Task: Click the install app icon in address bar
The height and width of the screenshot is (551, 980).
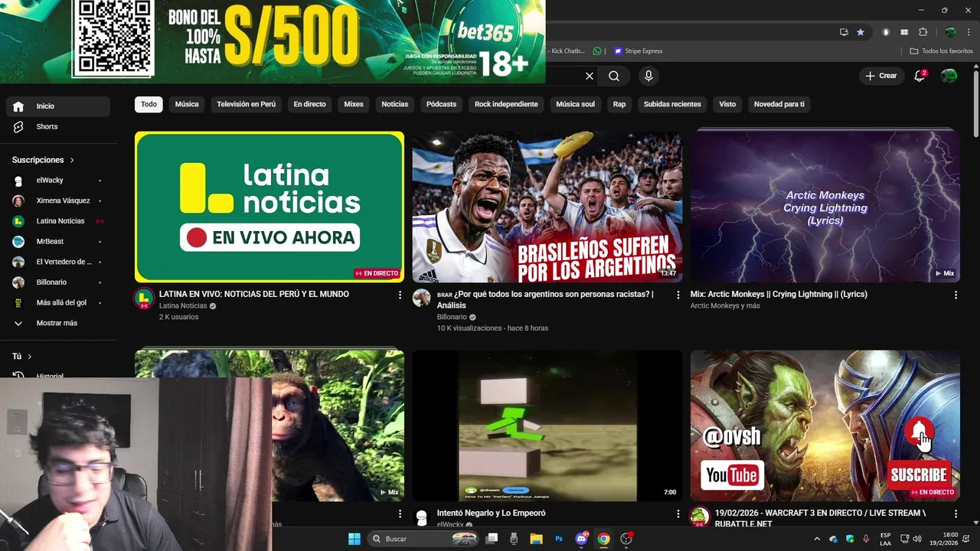Action: (844, 32)
